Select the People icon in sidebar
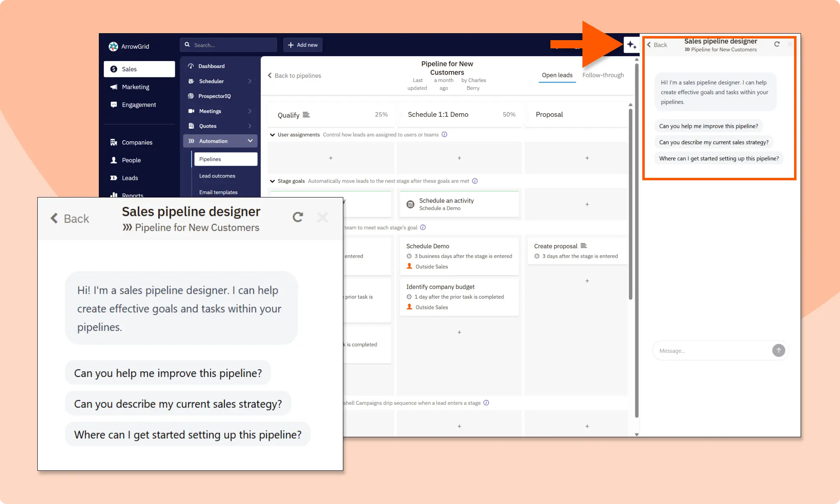 pos(113,160)
